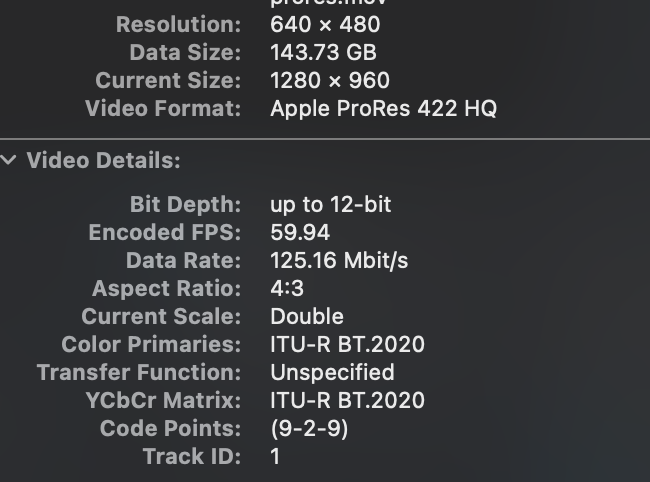
Task: Click the Resolution label
Action: tap(178, 24)
